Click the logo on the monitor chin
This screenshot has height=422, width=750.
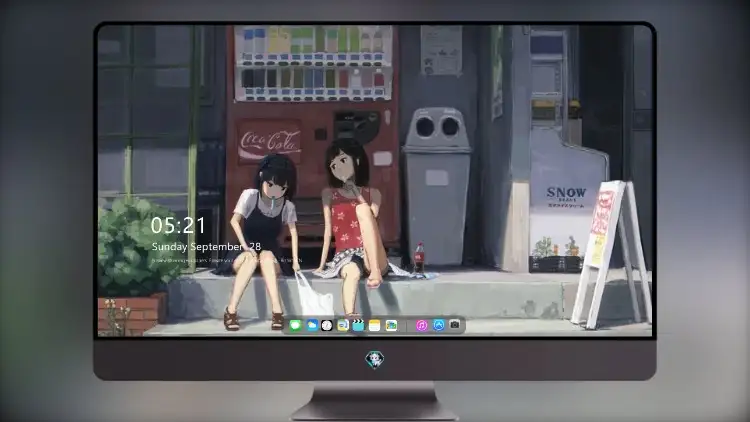[375, 360]
